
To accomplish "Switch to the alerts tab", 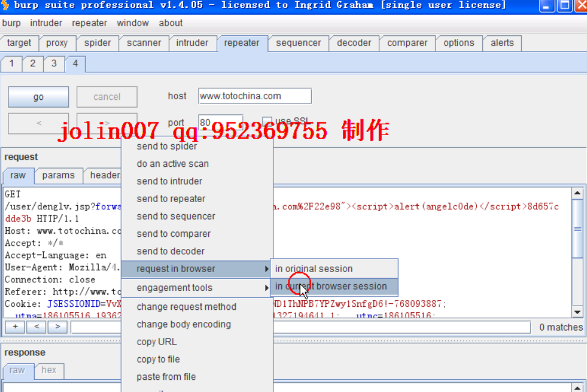I will (x=502, y=43).
